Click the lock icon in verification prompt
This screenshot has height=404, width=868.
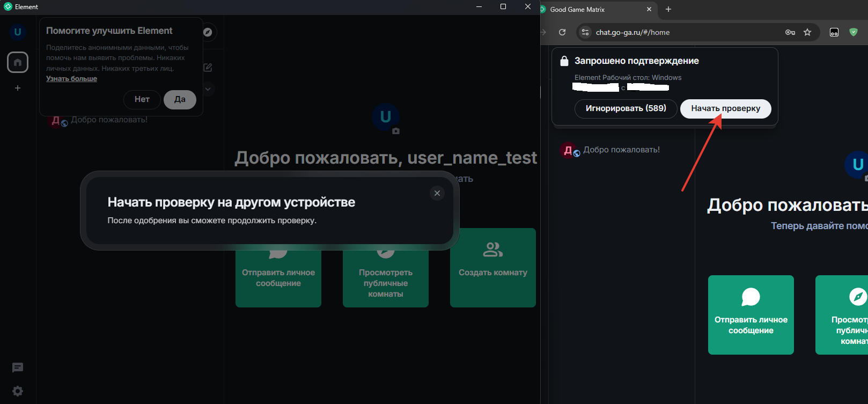[x=564, y=61]
